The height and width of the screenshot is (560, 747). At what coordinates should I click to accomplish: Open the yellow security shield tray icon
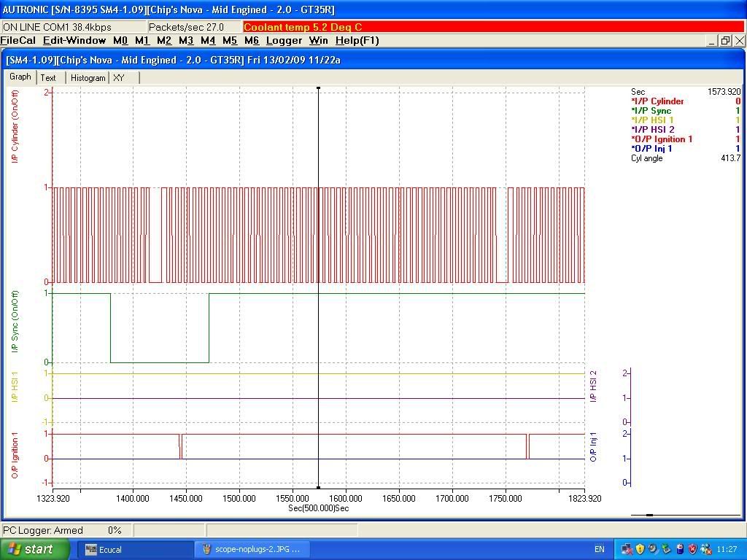pos(640,550)
